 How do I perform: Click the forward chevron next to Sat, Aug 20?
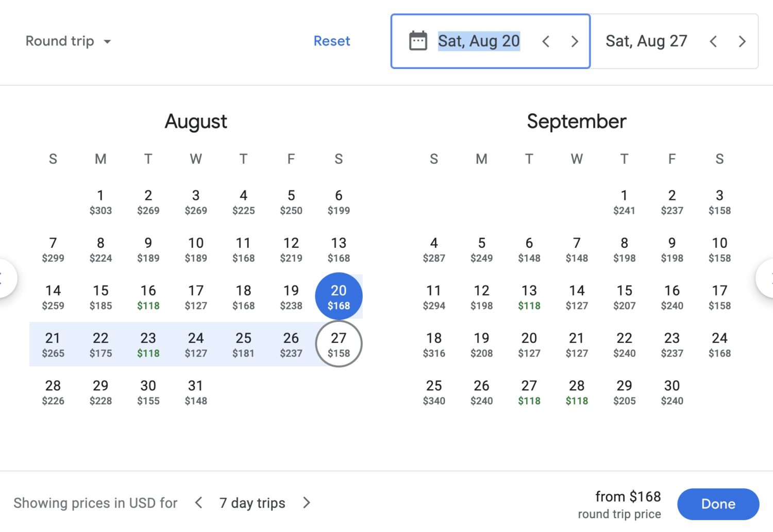[575, 41]
